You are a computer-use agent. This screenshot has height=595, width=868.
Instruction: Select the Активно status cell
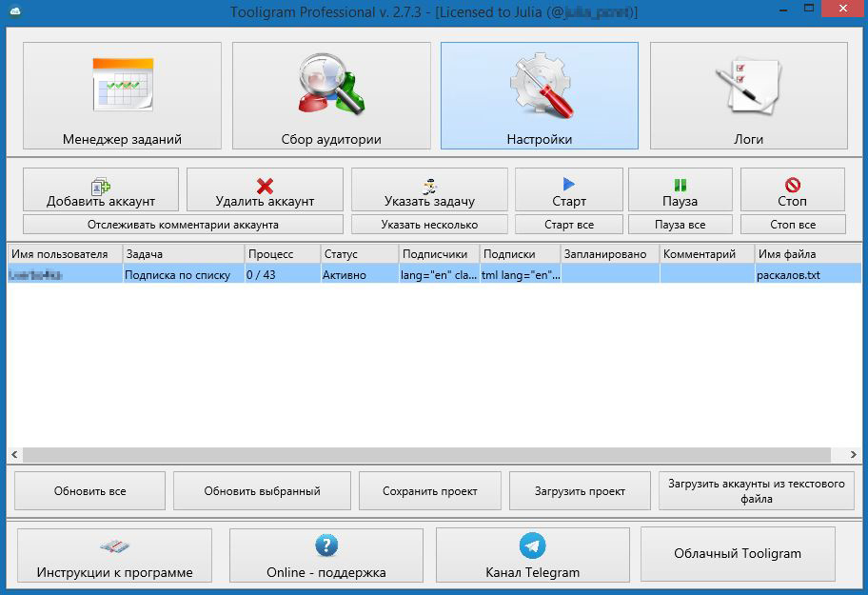(x=360, y=274)
